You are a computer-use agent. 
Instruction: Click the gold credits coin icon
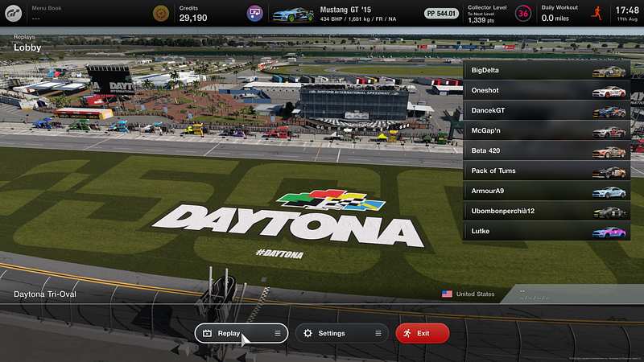[160, 14]
